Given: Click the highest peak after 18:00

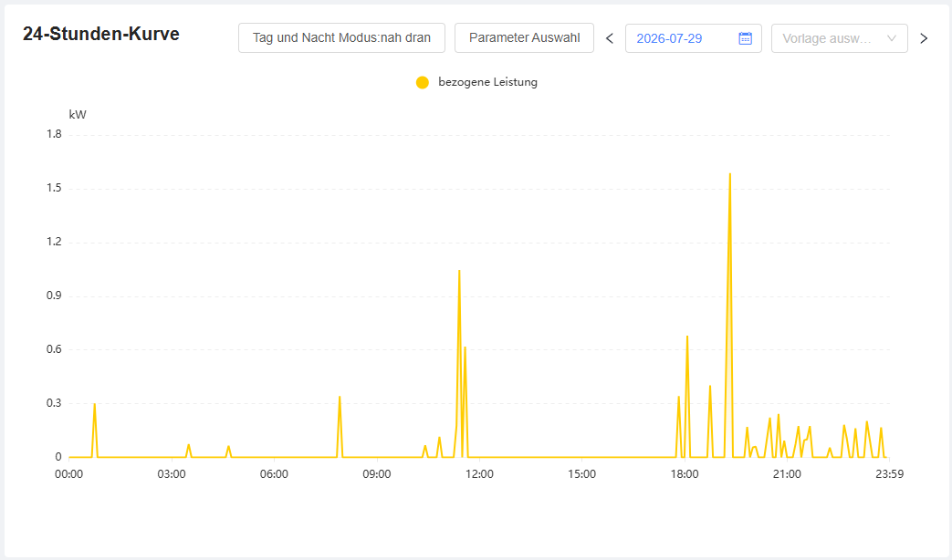Looking at the screenshot, I should 730,174.
